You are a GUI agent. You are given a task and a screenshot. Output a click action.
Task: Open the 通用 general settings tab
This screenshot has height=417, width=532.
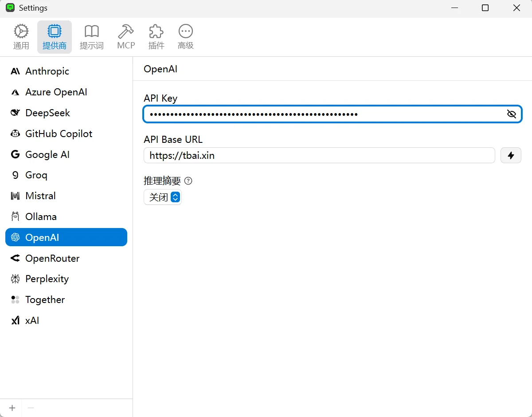21,37
